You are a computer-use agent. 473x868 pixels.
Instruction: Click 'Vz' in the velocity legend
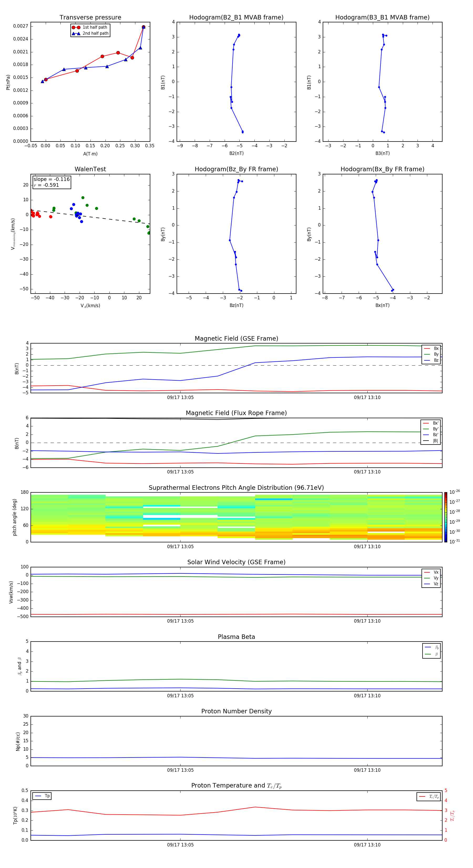click(x=431, y=584)
